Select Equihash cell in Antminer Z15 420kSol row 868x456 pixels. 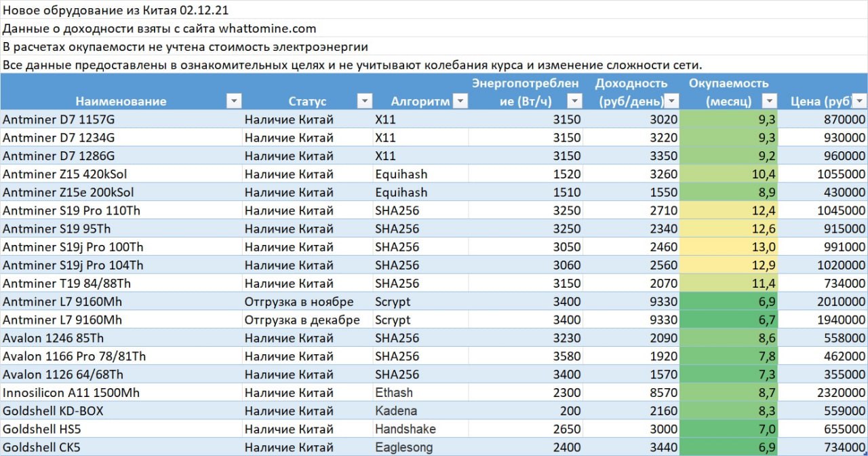pyautogui.click(x=421, y=174)
